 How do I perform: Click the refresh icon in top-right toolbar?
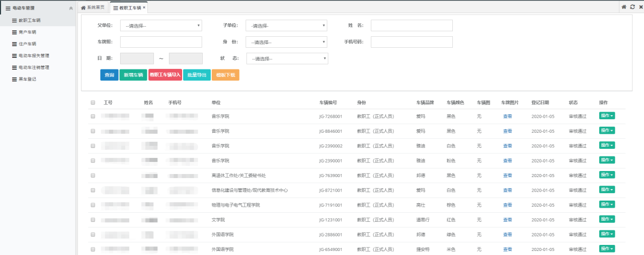(x=632, y=7)
